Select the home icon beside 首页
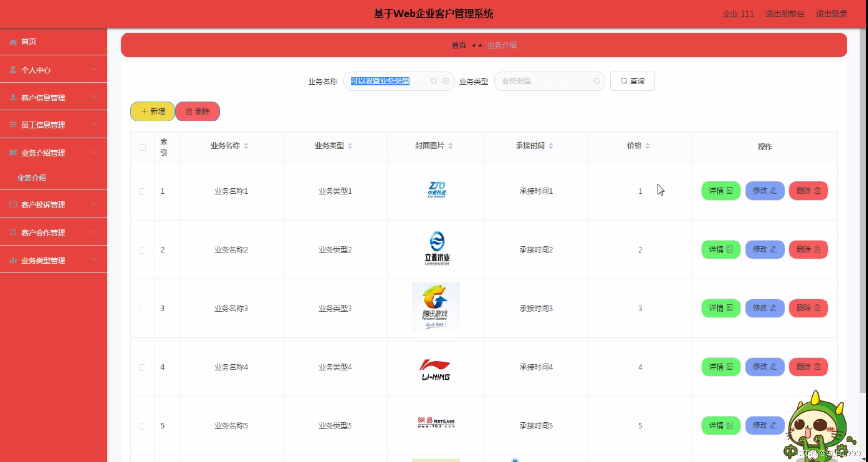This screenshot has height=462, width=868. pos(13,42)
